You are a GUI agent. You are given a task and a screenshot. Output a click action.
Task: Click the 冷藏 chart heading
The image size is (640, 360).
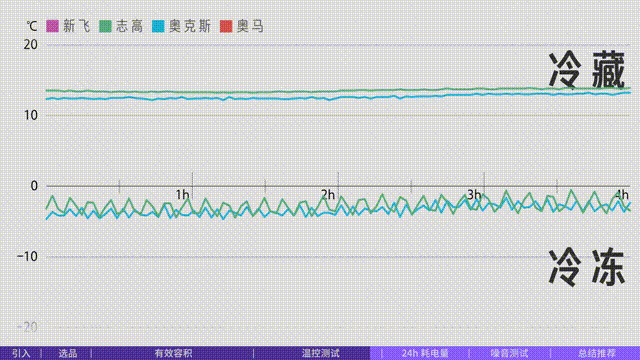point(587,70)
